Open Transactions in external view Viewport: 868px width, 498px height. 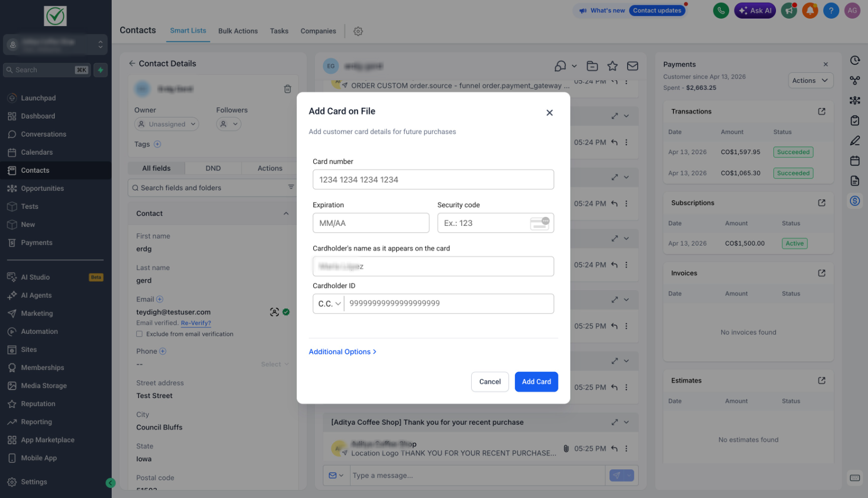pyautogui.click(x=821, y=111)
